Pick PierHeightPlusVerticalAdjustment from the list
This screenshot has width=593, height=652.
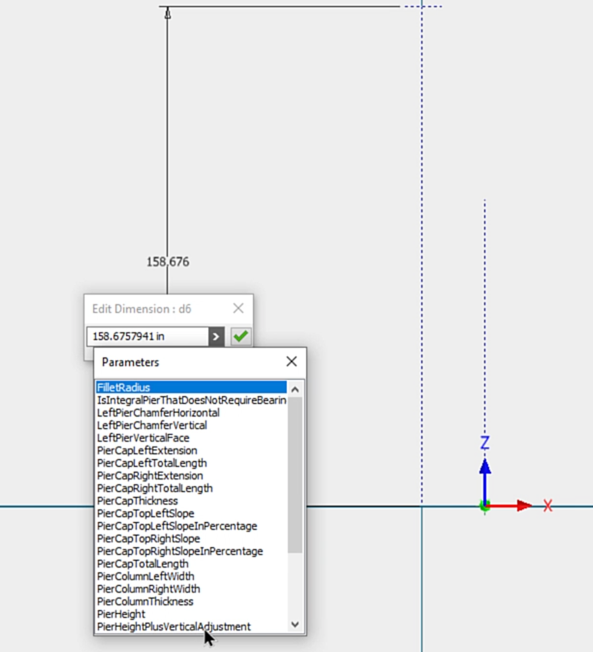191,626
